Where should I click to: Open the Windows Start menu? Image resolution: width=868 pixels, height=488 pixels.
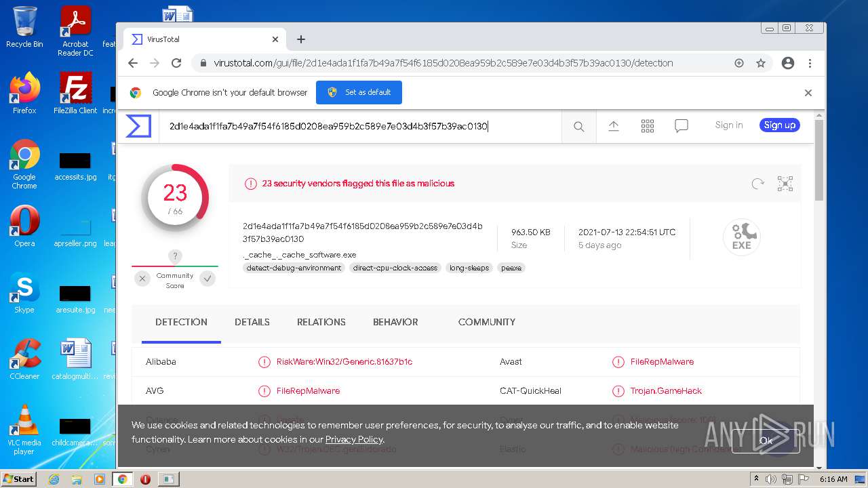(19, 479)
